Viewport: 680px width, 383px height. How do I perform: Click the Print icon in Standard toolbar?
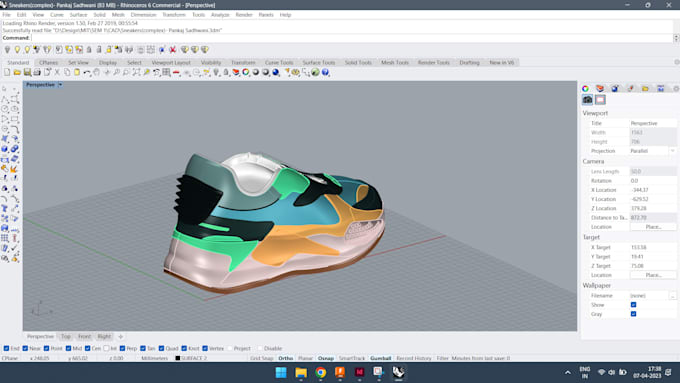click(37, 72)
